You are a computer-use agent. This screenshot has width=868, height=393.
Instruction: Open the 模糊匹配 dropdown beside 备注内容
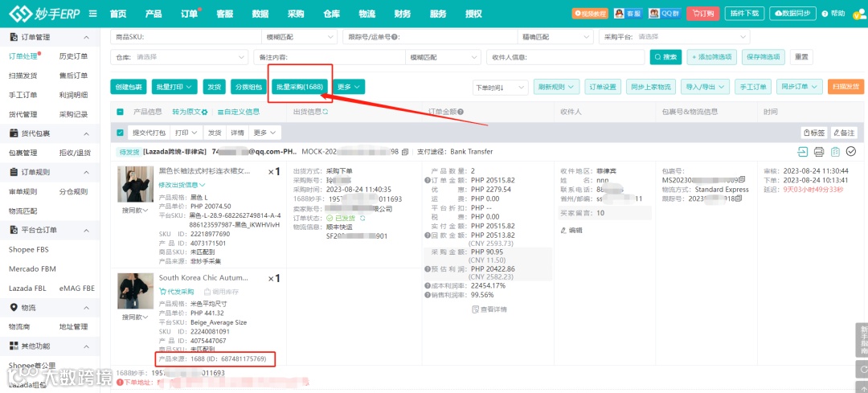point(443,57)
